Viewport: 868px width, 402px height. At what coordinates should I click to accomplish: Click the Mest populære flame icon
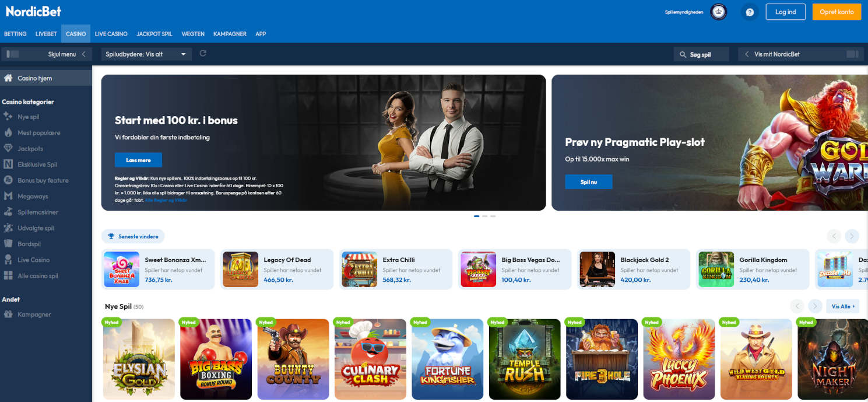coord(8,132)
